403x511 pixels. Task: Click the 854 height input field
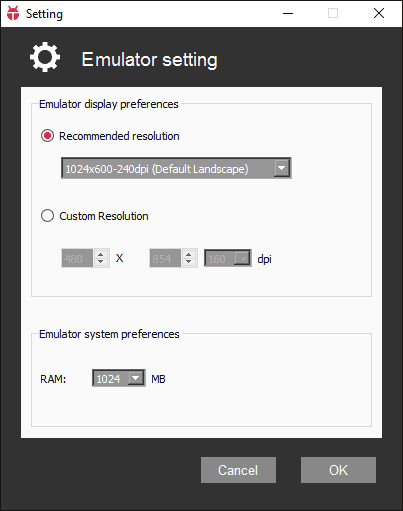click(x=165, y=258)
